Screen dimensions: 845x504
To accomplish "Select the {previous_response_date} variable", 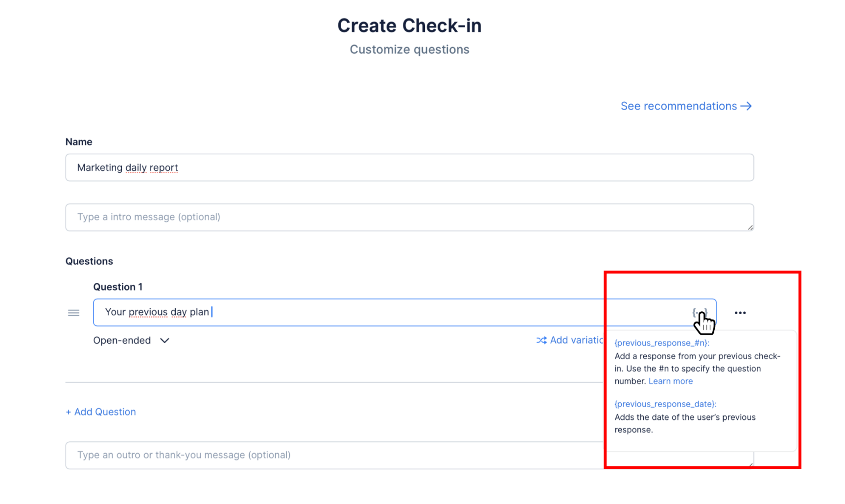I will coord(665,404).
